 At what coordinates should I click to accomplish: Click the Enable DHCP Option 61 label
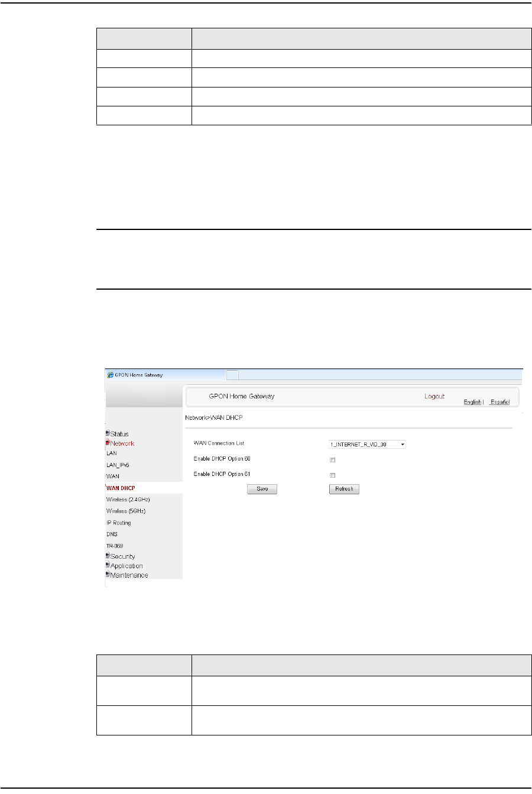tap(222, 474)
